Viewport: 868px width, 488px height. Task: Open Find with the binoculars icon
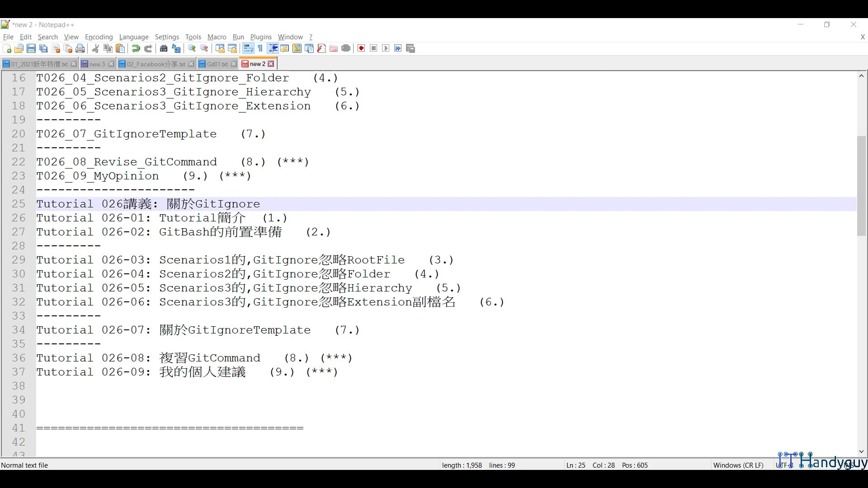click(x=164, y=48)
